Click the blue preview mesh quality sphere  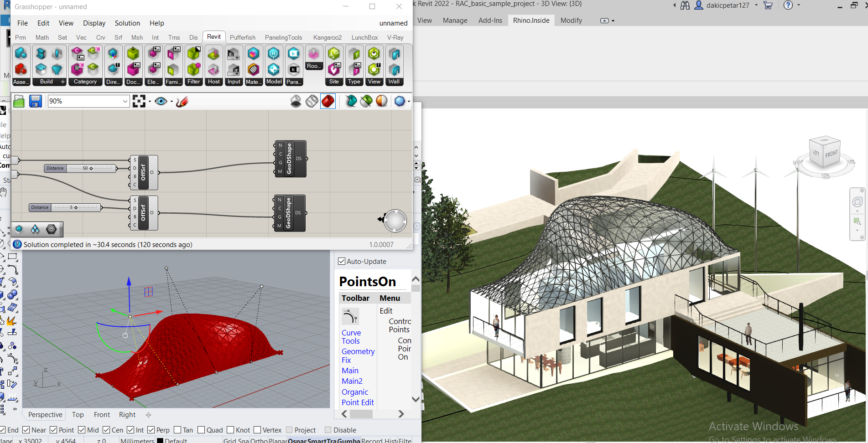pyautogui.click(x=400, y=101)
